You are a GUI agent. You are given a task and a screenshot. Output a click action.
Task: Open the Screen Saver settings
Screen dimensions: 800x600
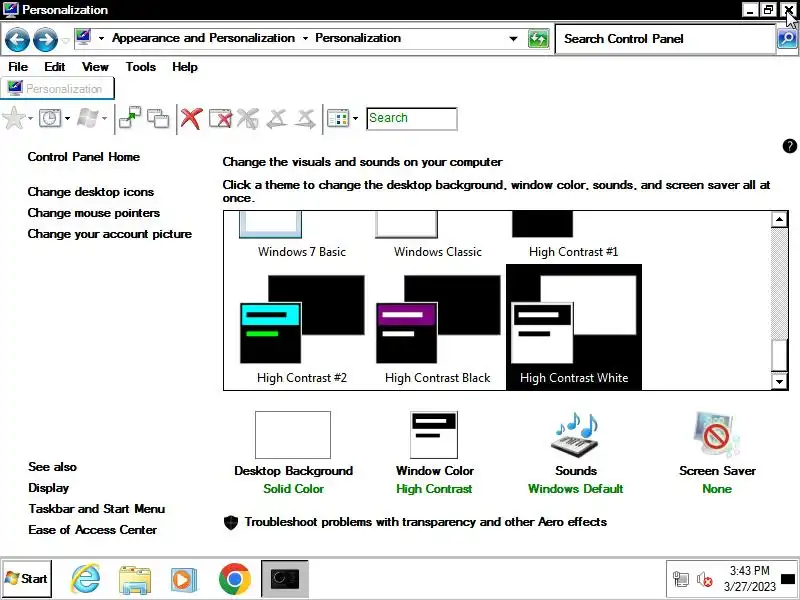click(x=717, y=453)
